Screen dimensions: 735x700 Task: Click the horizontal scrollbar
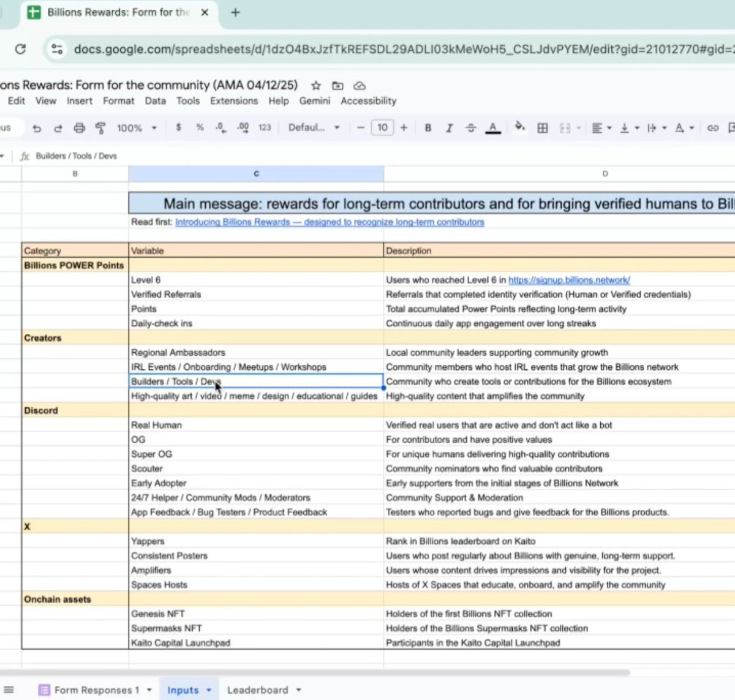315,672
